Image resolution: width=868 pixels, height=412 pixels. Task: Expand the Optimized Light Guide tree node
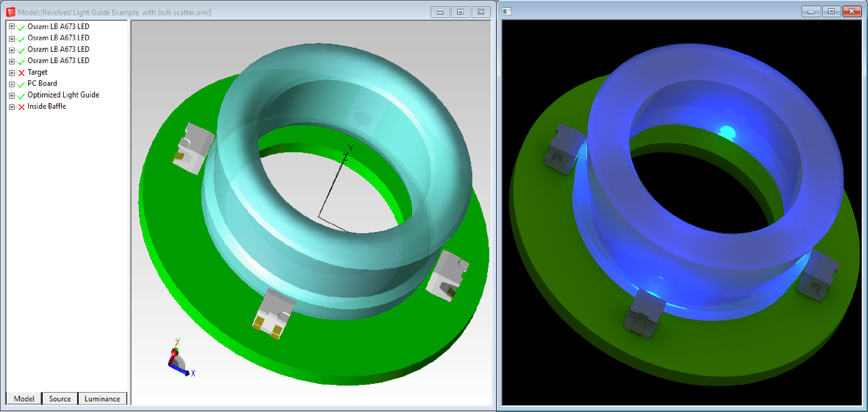[x=12, y=95]
